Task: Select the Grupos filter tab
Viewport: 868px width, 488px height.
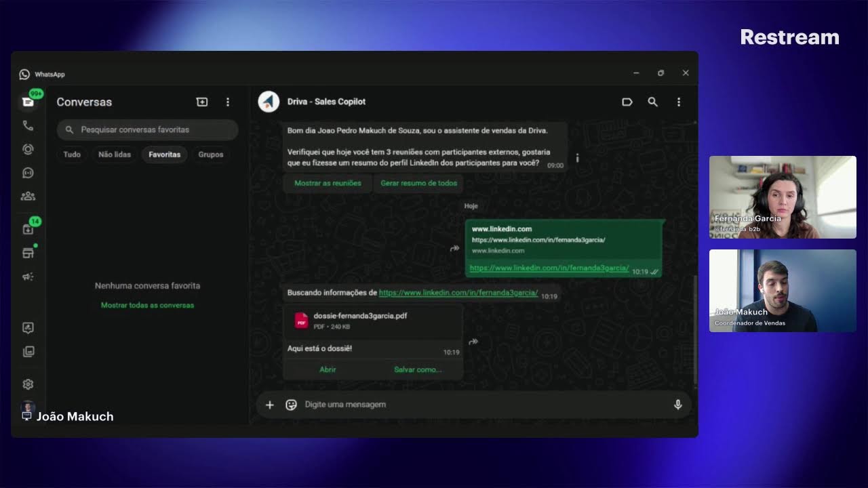Action: click(211, 155)
